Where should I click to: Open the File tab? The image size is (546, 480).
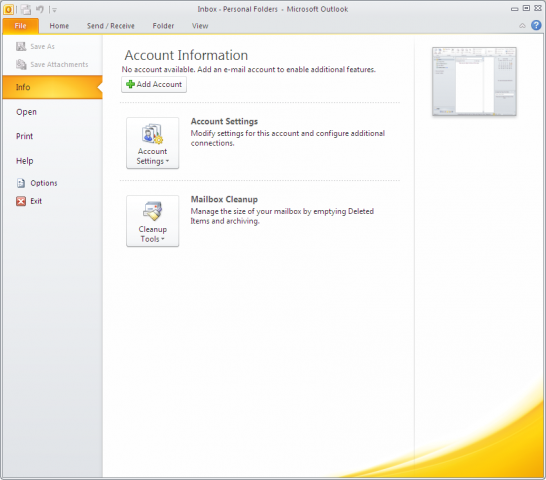coord(21,26)
